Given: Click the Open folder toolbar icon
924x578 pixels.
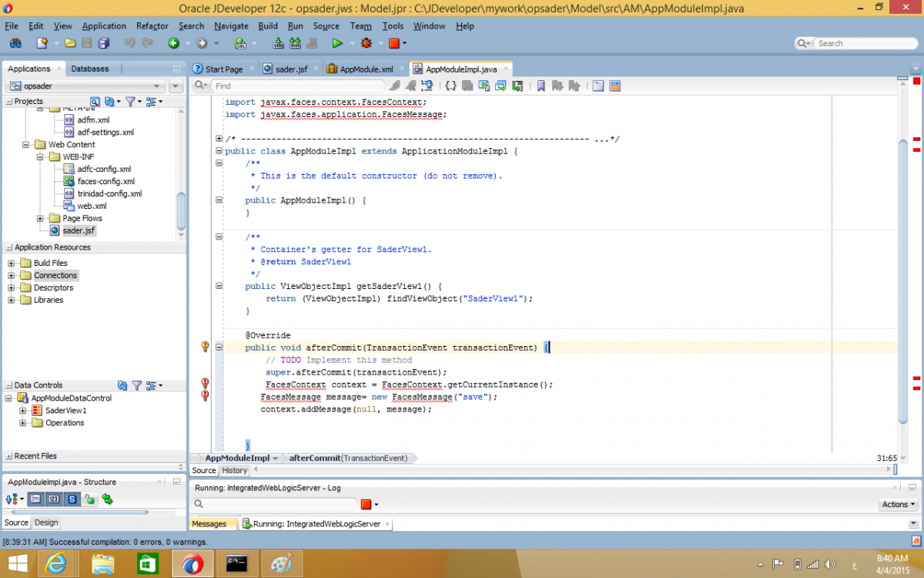Looking at the screenshot, I should tap(70, 43).
